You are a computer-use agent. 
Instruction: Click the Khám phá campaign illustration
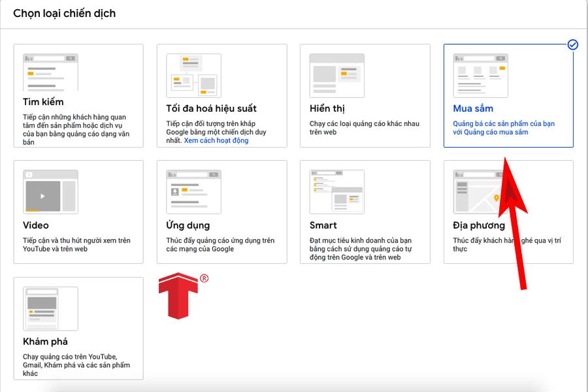coord(50,309)
